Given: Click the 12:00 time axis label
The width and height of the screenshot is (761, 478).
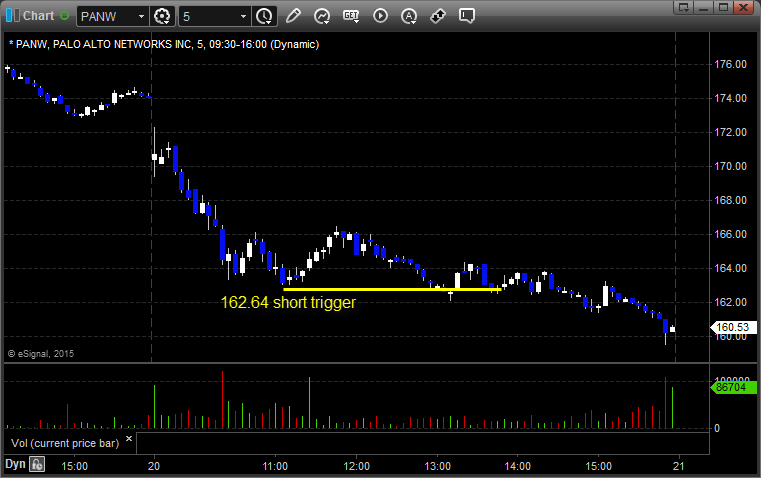Looking at the screenshot, I should click(x=357, y=466).
